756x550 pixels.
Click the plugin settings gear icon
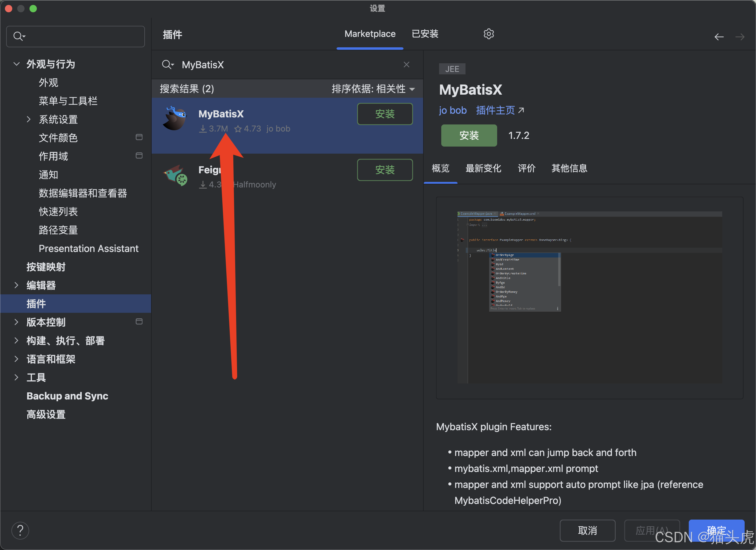488,34
